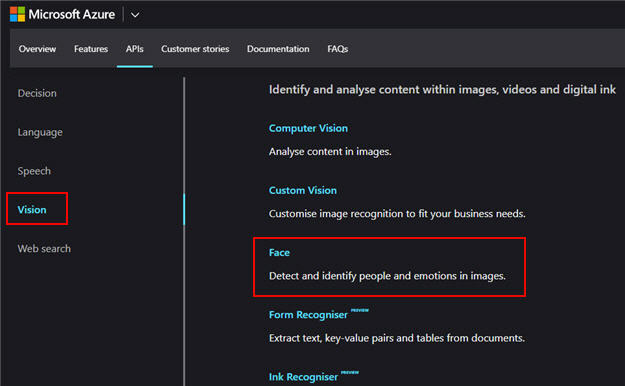Select the Vision category
This screenshot has height=386, width=625.
coord(32,210)
